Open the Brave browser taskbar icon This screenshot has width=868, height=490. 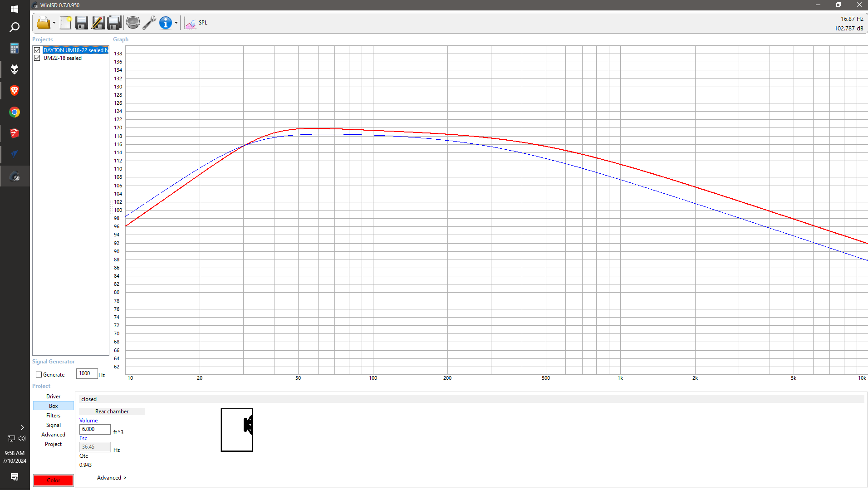click(15, 91)
